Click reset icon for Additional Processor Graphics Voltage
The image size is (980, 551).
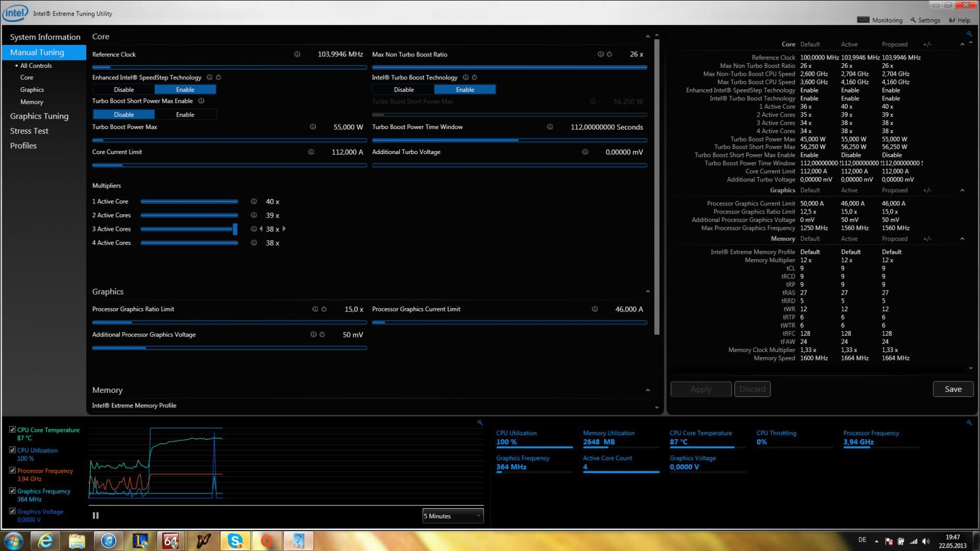[322, 335]
